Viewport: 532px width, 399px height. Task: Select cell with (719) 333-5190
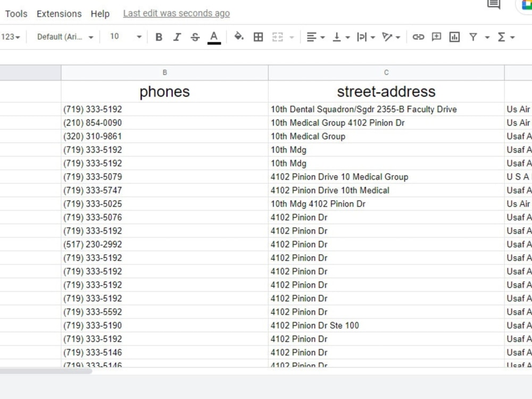[164, 326]
